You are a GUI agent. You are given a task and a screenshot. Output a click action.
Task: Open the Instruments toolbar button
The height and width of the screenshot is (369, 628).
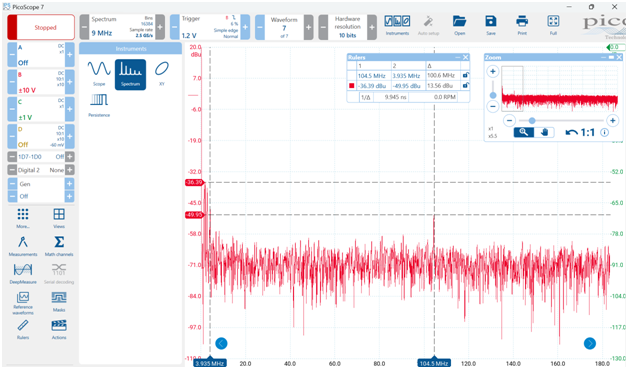tap(397, 25)
